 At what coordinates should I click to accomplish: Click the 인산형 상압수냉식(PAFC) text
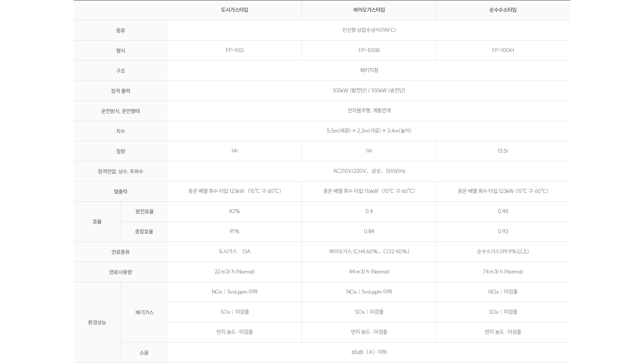pos(369,30)
